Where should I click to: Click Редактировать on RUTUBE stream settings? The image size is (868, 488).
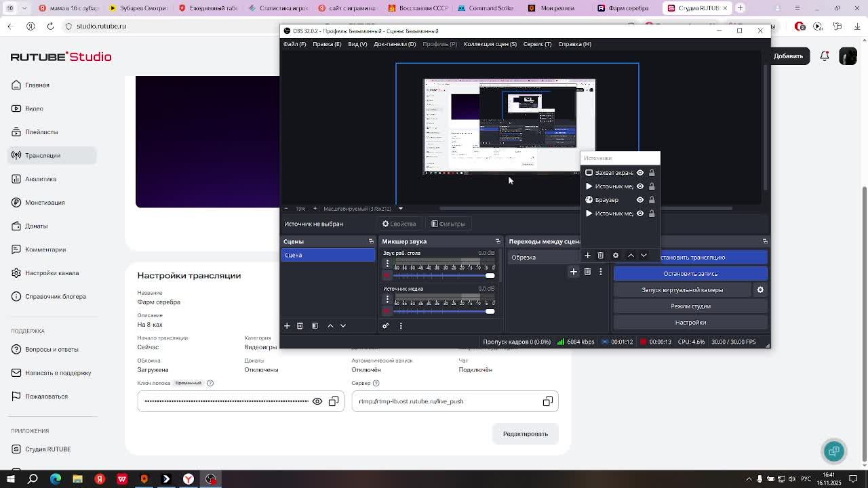[526, 434]
